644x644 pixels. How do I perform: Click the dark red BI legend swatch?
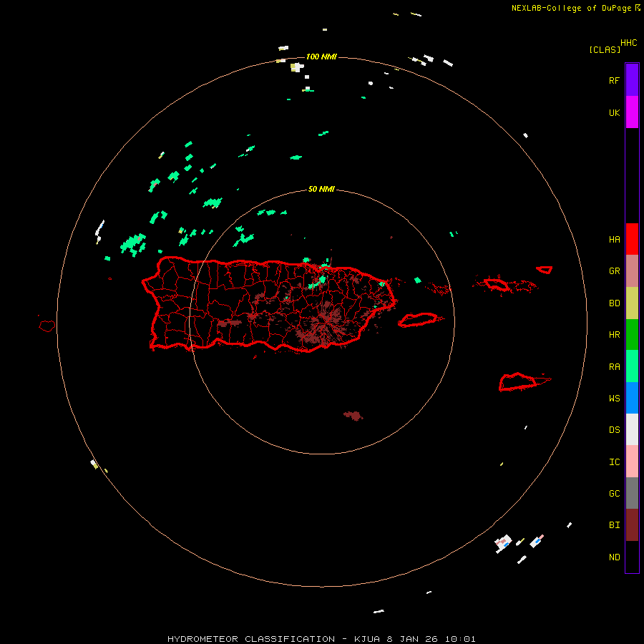[632, 525]
